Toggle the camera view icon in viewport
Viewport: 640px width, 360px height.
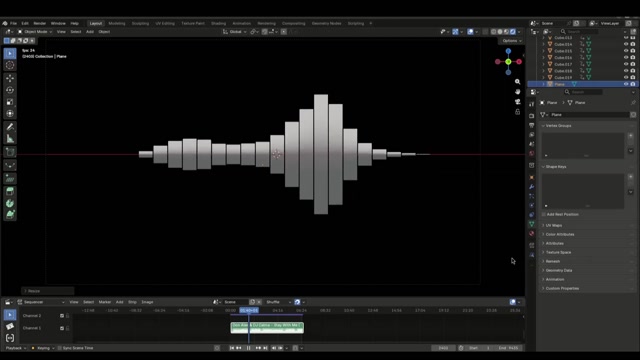click(518, 102)
